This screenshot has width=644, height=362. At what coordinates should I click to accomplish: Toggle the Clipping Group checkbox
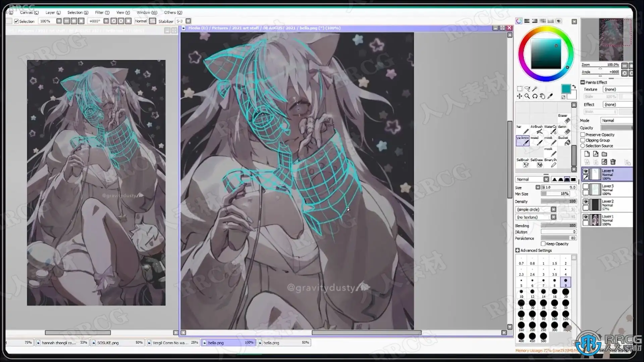click(x=583, y=140)
